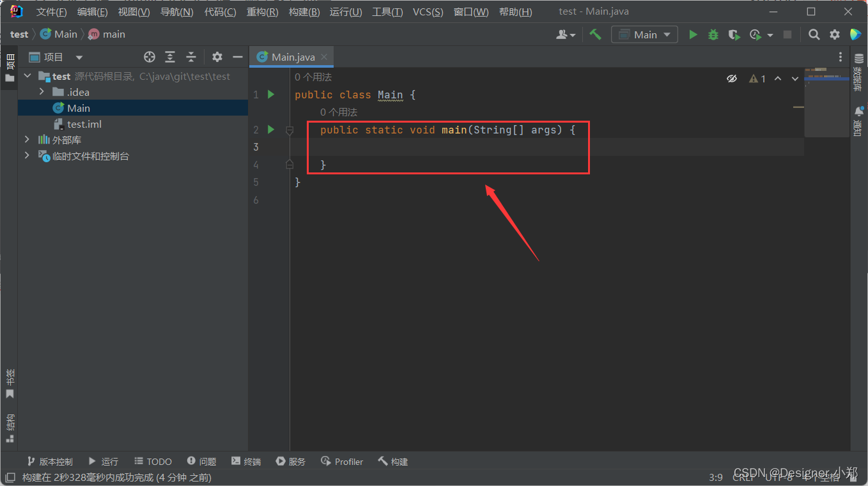The height and width of the screenshot is (486, 868).
Task: Run with coverage shield icon
Action: [734, 34]
